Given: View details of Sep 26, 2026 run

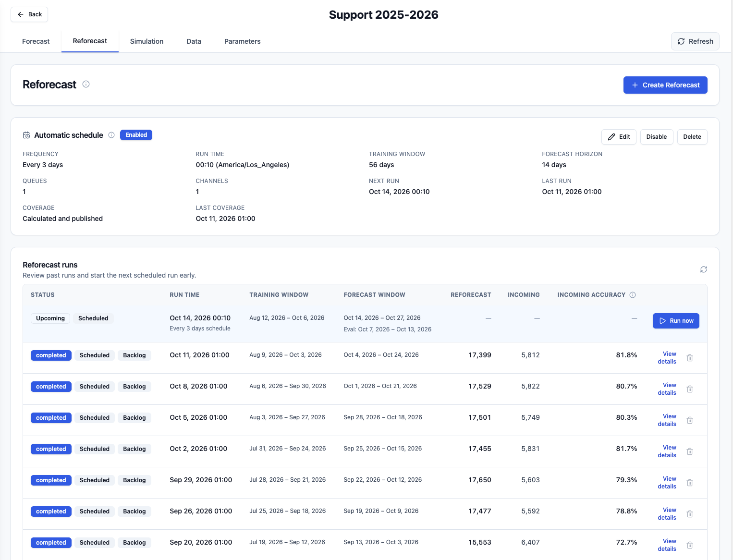Looking at the screenshot, I should pos(667,514).
